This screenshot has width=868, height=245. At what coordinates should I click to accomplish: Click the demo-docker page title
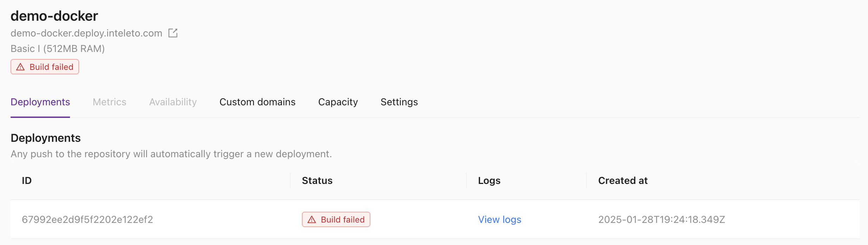point(54,16)
